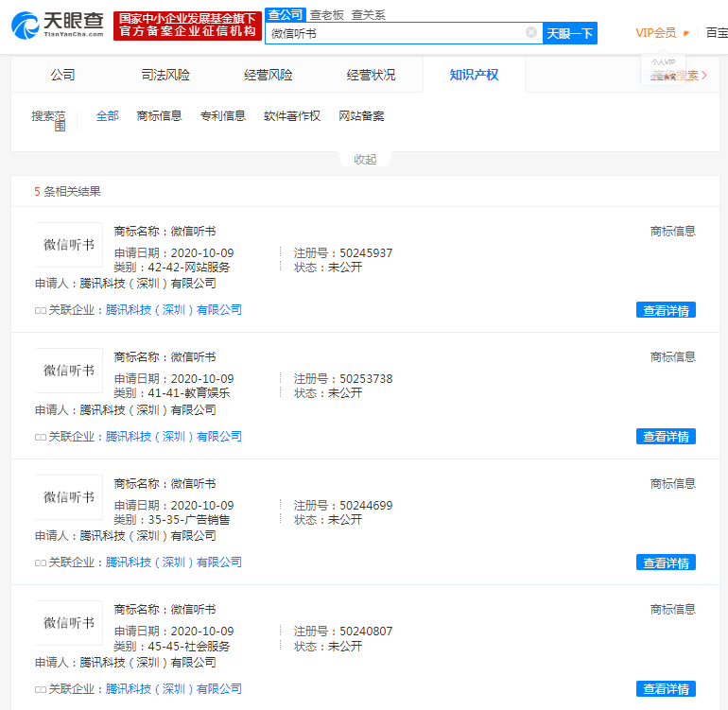The image size is (728, 710).
Task: Click the red 国家中小企业发展基金 banner
Action: [x=187, y=26]
